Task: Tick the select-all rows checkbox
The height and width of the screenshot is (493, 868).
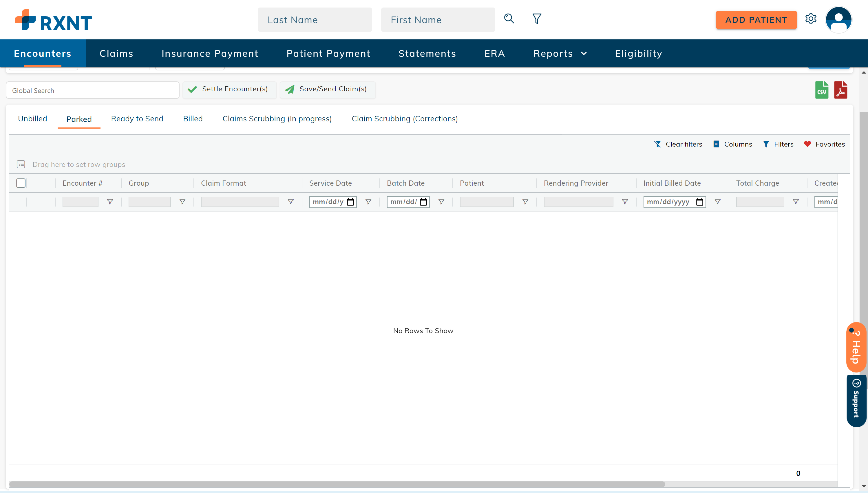Action: tap(21, 183)
